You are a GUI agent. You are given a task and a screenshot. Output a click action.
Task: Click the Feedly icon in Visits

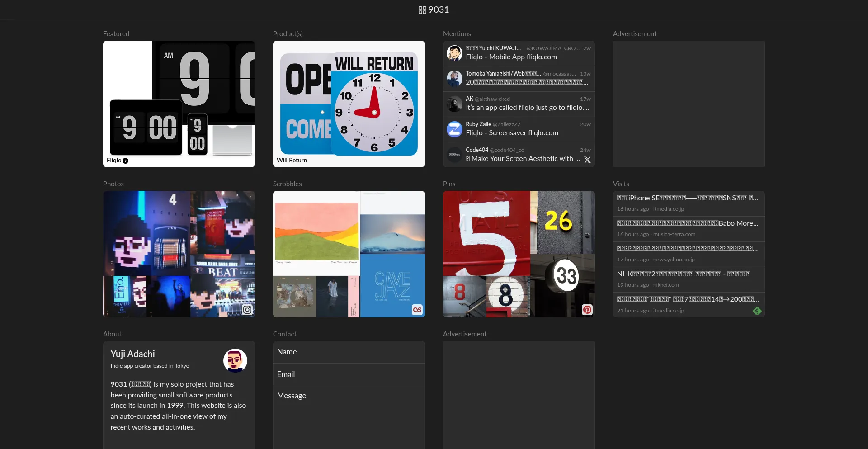coord(757,311)
